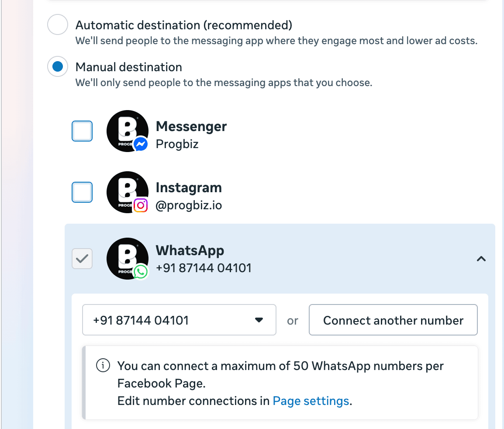The height and width of the screenshot is (429, 504).
Task: Select Automatic destination radio button
Action: click(x=58, y=24)
